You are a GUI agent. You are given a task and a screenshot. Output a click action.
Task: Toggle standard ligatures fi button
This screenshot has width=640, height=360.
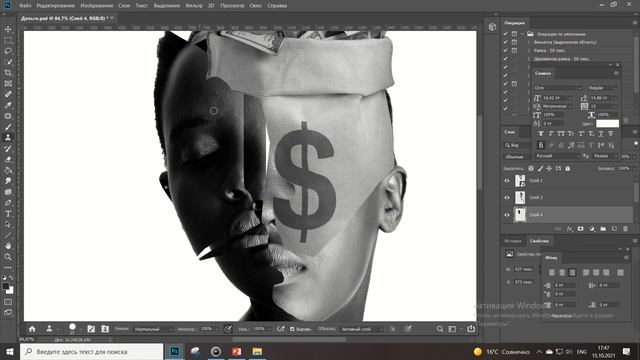[541, 145]
